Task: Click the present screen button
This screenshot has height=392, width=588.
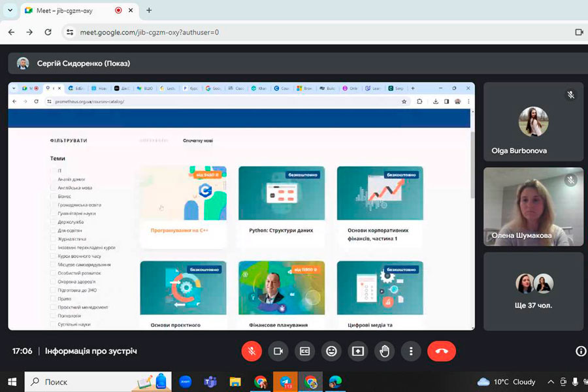Action: tap(358, 351)
